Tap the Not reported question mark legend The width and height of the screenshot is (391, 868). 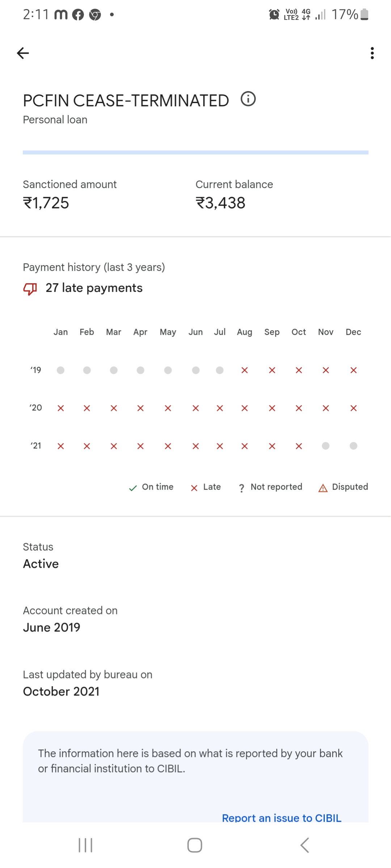click(241, 488)
